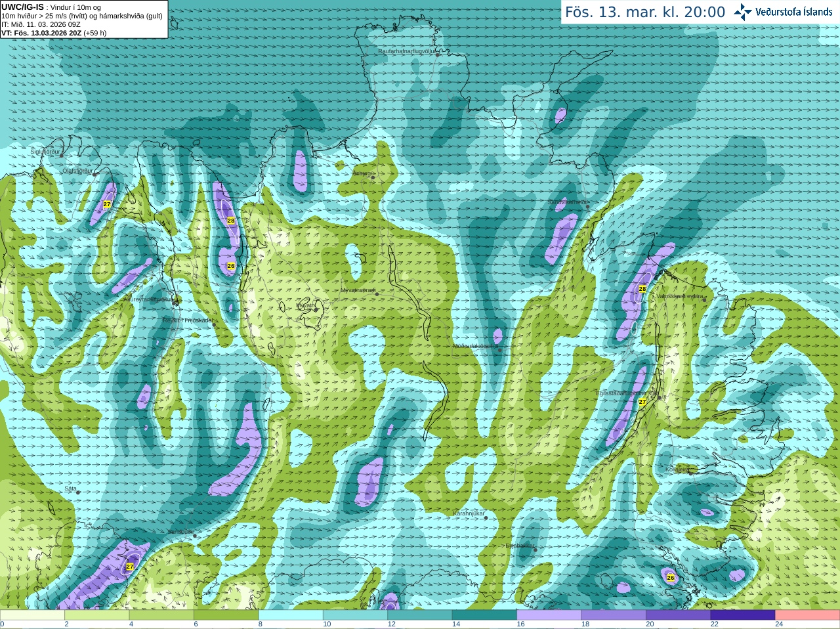The image size is (840, 629).
Task: Click the Möðrudalsöræfi place label
Action: pos(476,346)
